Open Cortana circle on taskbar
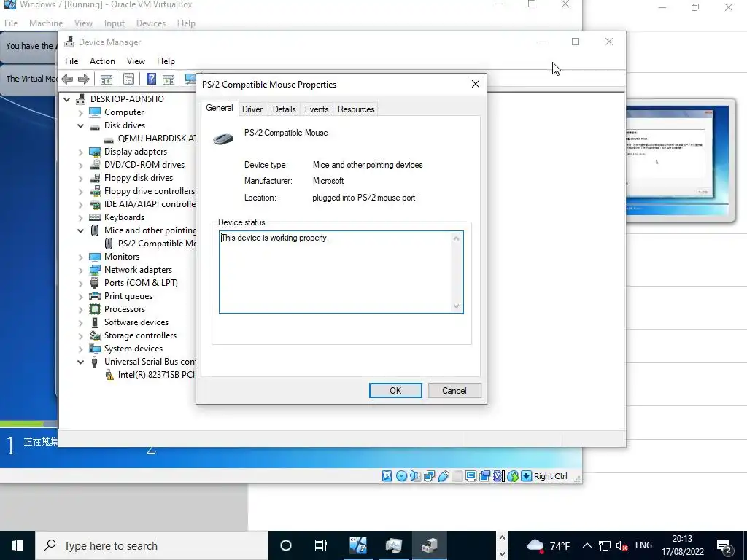747x560 pixels. 286,545
